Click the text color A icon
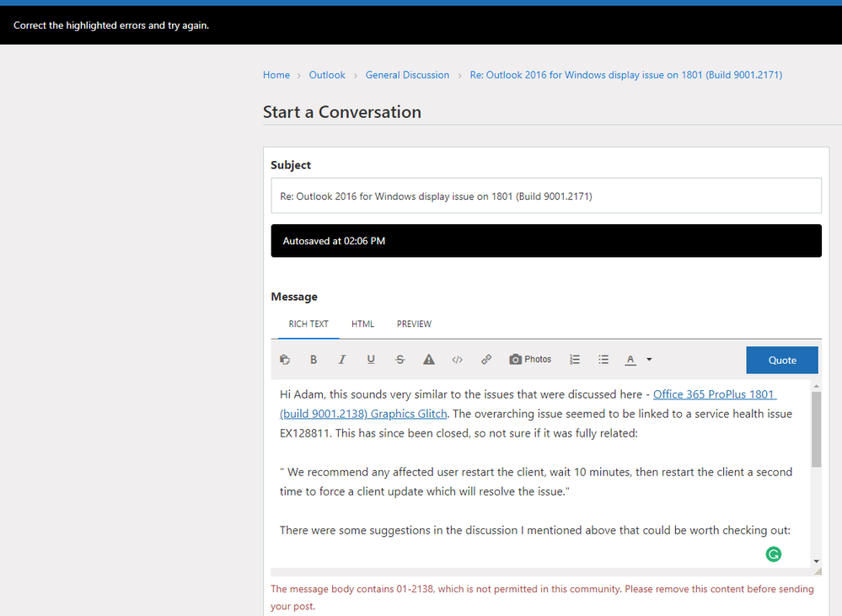 630,360
